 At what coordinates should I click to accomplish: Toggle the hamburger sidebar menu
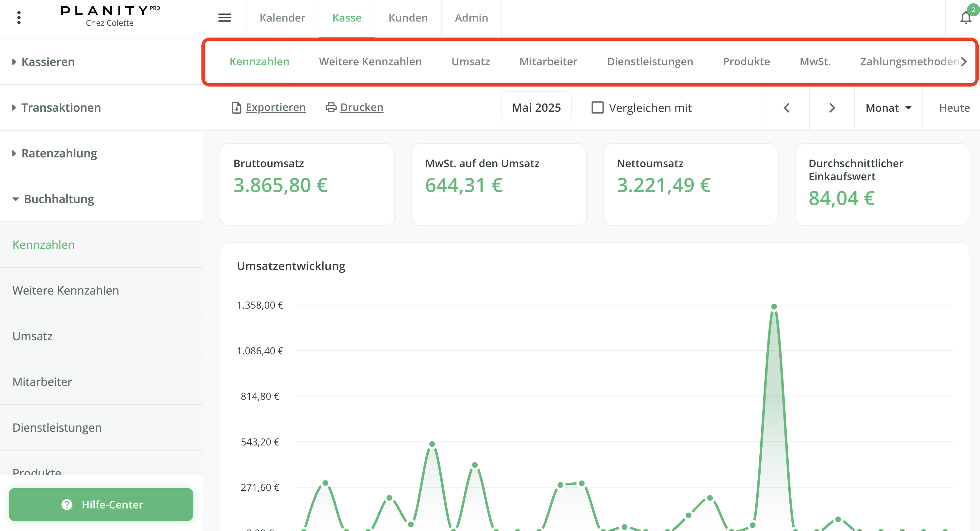point(225,18)
